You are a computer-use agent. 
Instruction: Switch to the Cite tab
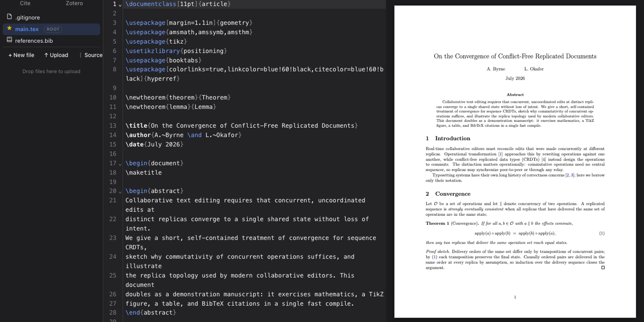point(25,4)
